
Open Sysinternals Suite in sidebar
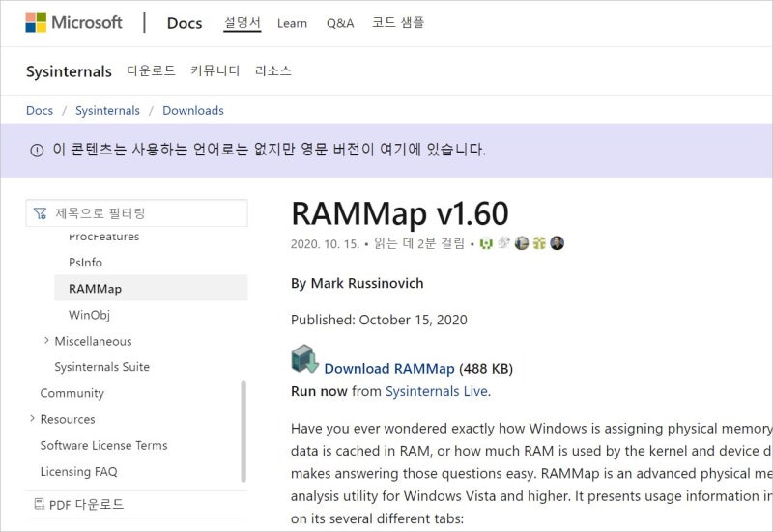point(102,367)
